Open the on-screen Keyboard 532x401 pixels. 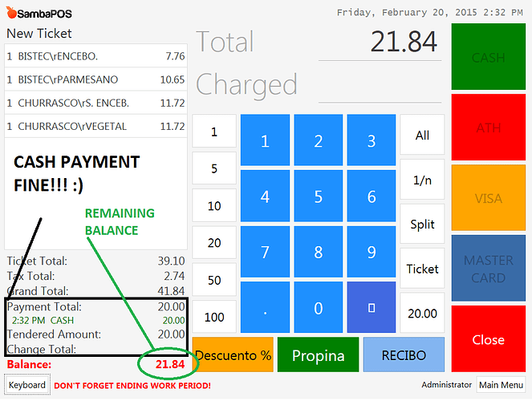[x=26, y=386]
